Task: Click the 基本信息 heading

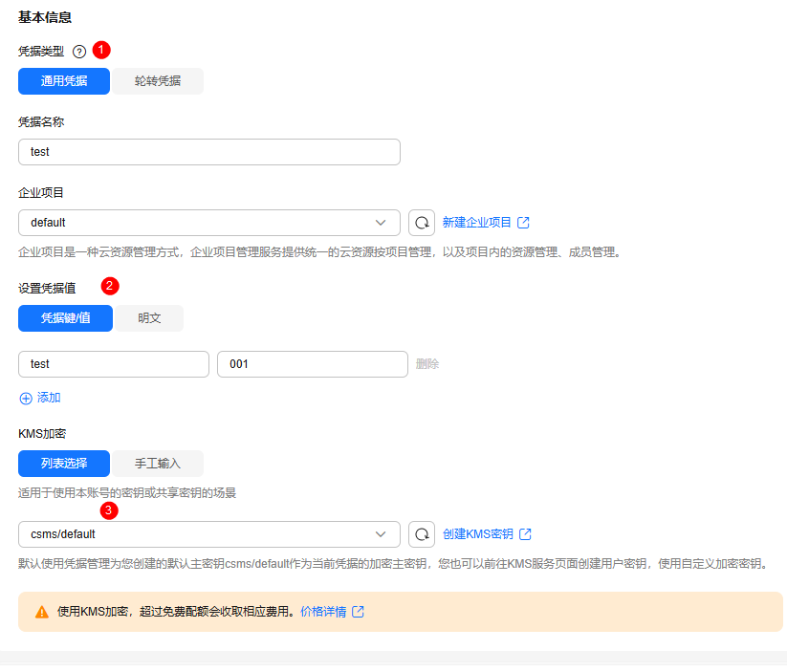Action: coord(45,17)
